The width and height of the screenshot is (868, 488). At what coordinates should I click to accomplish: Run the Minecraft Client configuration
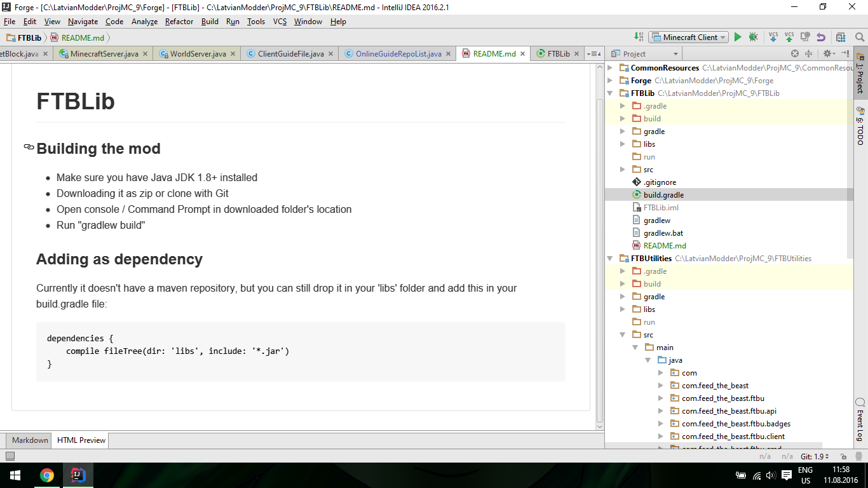[x=738, y=37]
